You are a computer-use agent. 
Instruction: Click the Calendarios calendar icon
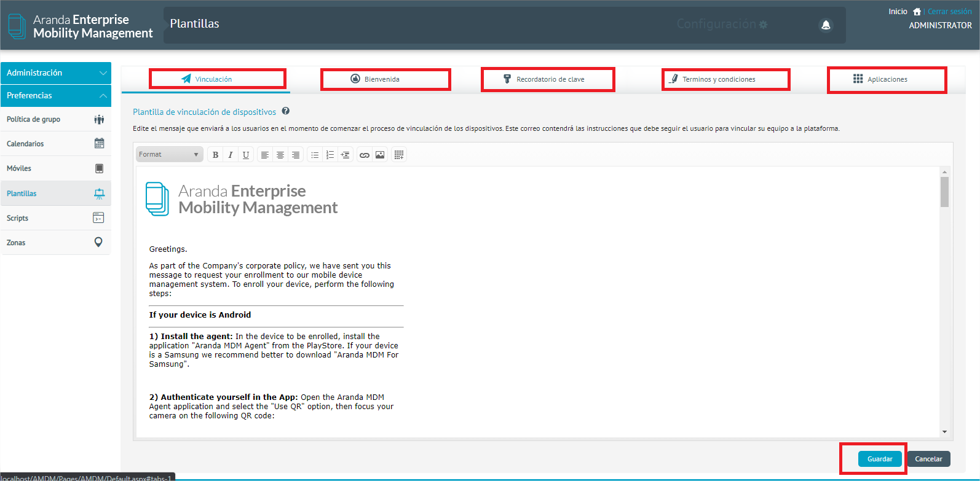pos(99,143)
